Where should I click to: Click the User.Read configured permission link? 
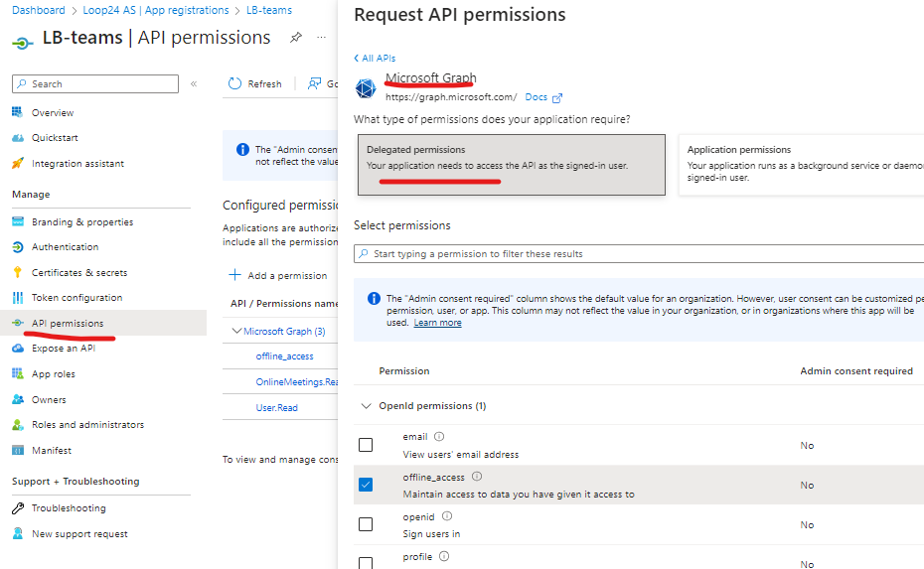[276, 407]
